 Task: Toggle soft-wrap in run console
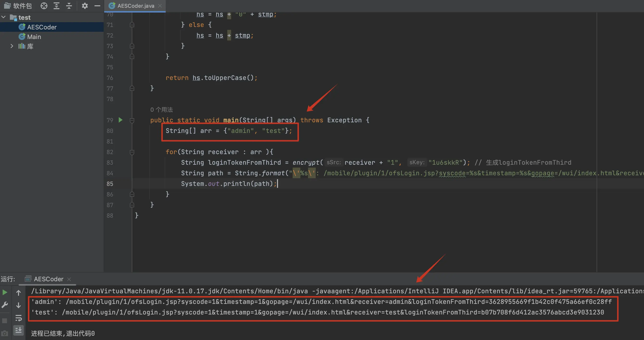19,318
